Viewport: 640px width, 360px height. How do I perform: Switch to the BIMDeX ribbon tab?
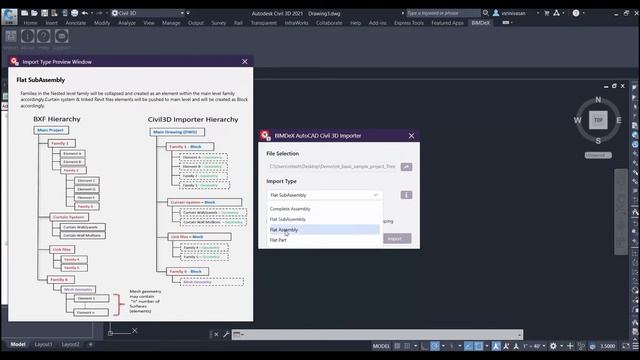480,23
